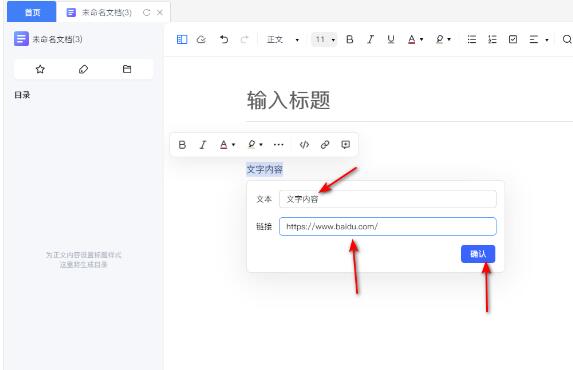The width and height of the screenshot is (573, 370).
Task: Click the inline code icon
Action: click(x=304, y=145)
